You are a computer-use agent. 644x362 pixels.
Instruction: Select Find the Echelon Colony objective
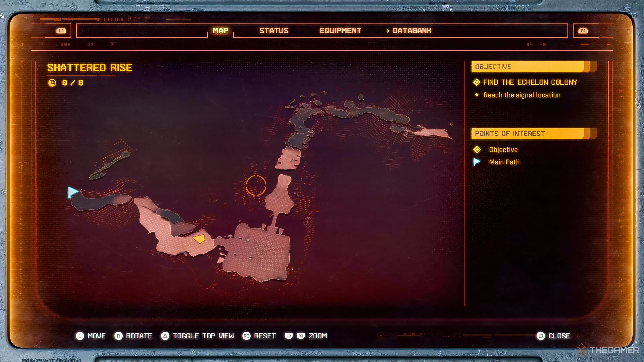coord(530,82)
